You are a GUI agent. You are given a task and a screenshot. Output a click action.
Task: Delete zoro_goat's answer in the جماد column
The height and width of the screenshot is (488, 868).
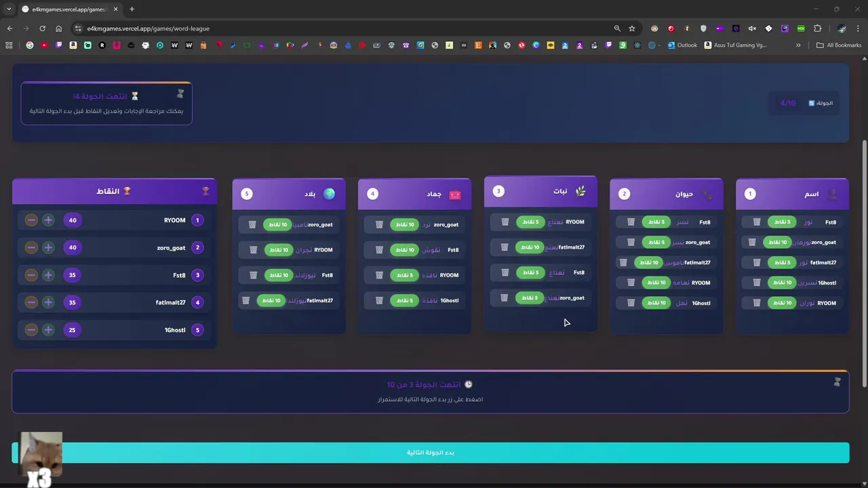[x=379, y=224]
